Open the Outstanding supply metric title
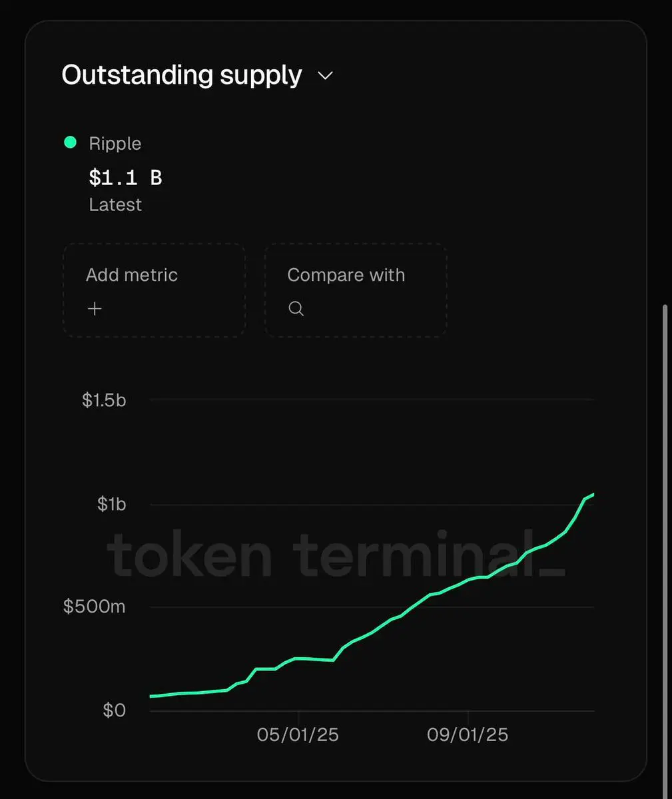Image resolution: width=672 pixels, height=799 pixels. (x=181, y=75)
